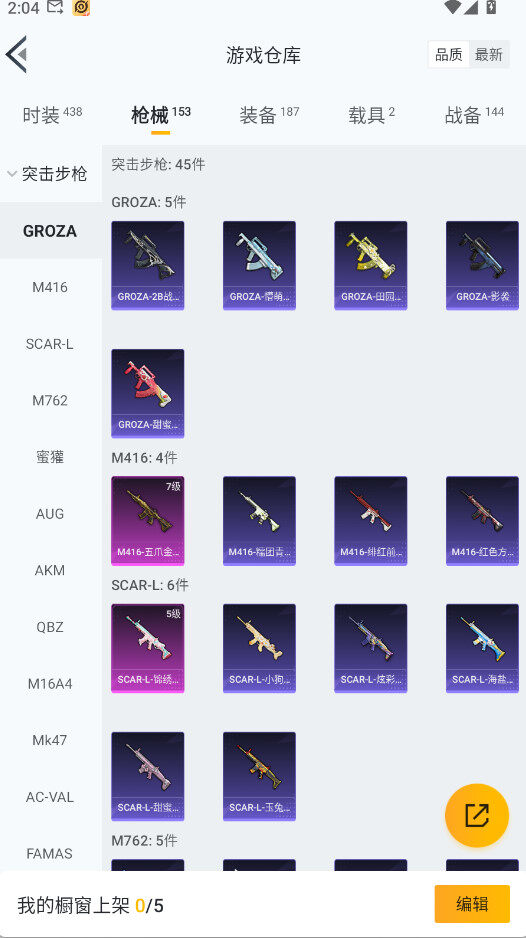Open the mail notification icon in status bar
This screenshot has width=526, height=938.
[x=55, y=8]
